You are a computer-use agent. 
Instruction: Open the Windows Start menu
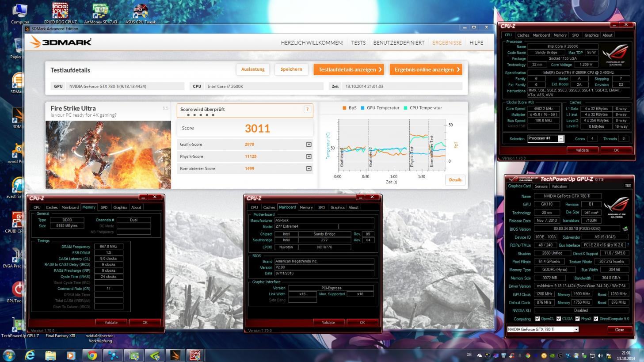9,355
